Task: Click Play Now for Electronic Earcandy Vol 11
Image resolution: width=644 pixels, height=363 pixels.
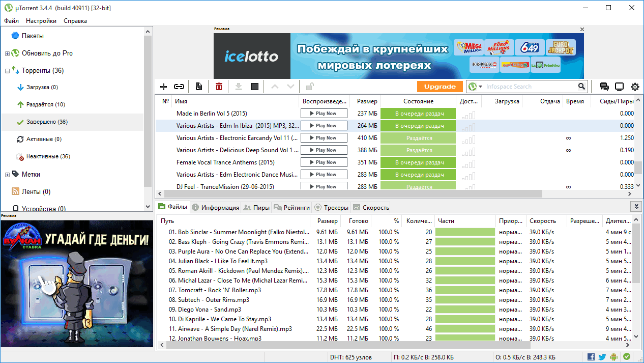Action: coord(324,138)
